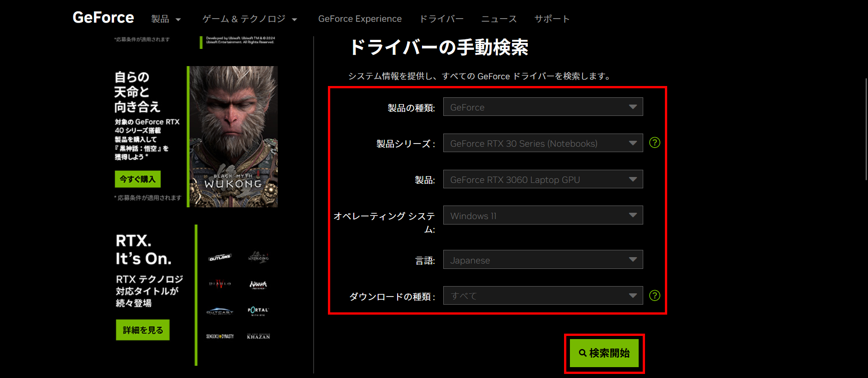Viewport: 868px width, 378px height.
Task: Click the small Wukong logo in RTX banner
Action: (258, 257)
